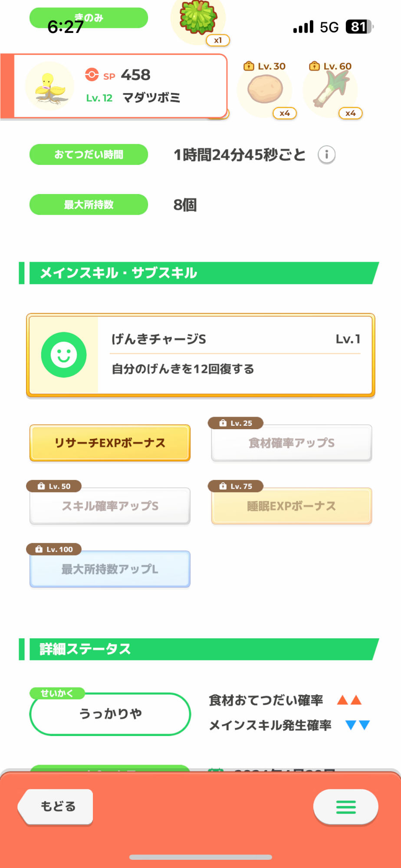Tap the info icon beside helping time

pyautogui.click(x=326, y=155)
